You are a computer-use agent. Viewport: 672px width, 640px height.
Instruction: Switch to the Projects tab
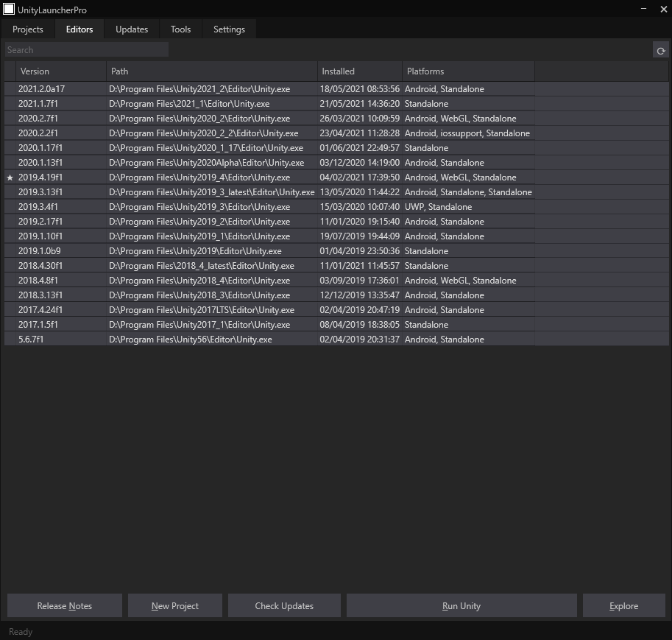28,29
